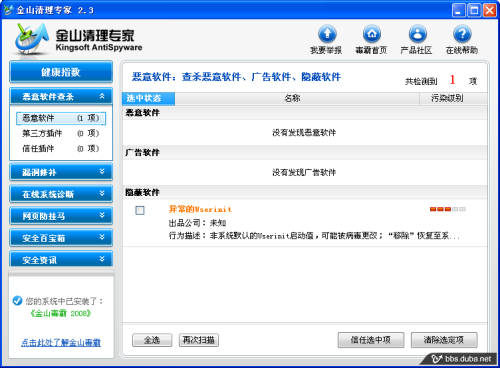Click the 出品公司：未知 line

point(197,223)
